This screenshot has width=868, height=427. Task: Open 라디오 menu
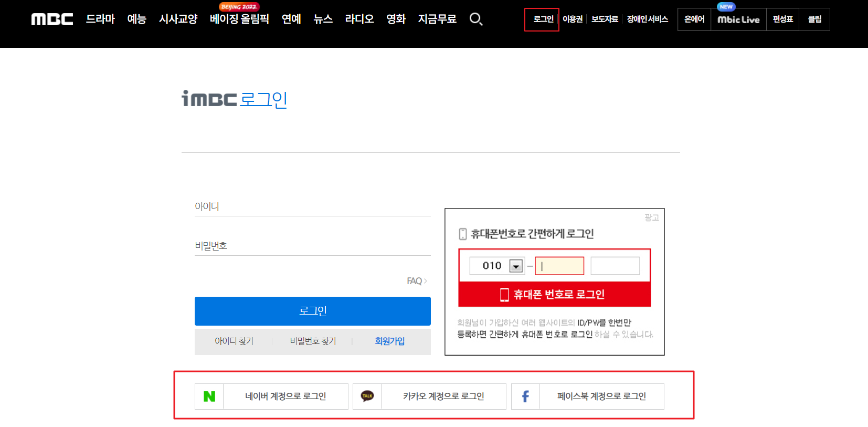pos(359,19)
